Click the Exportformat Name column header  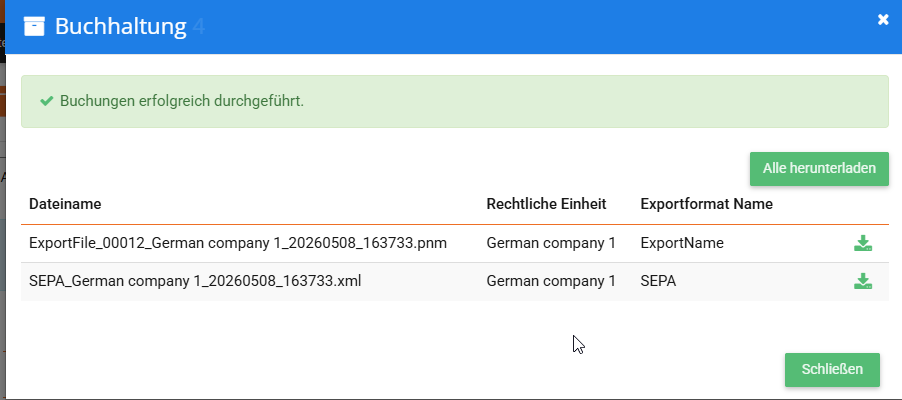[x=706, y=204]
